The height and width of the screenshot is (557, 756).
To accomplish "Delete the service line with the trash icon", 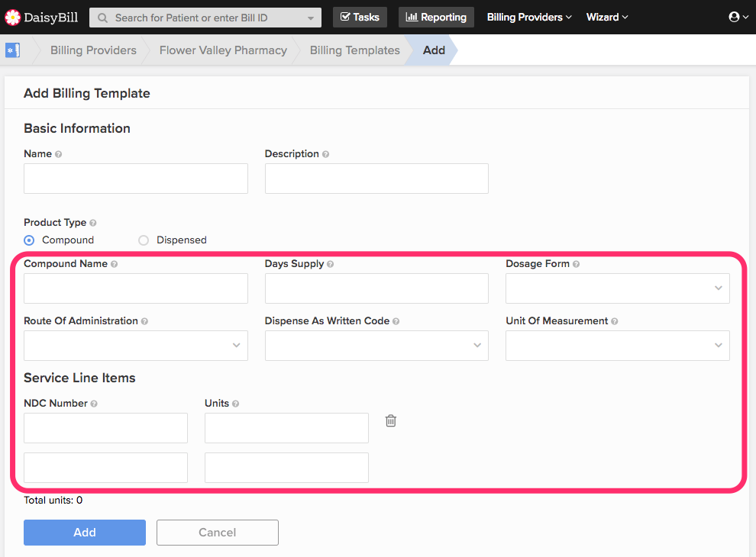I will click(x=390, y=420).
